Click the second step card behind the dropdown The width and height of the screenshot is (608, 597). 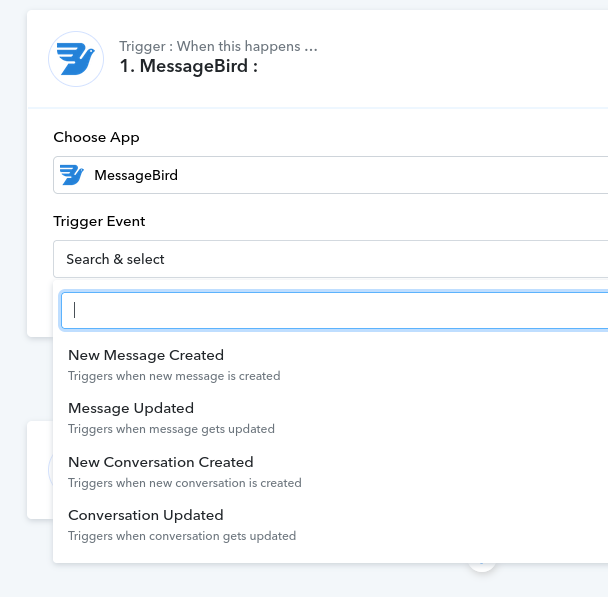tap(40, 469)
